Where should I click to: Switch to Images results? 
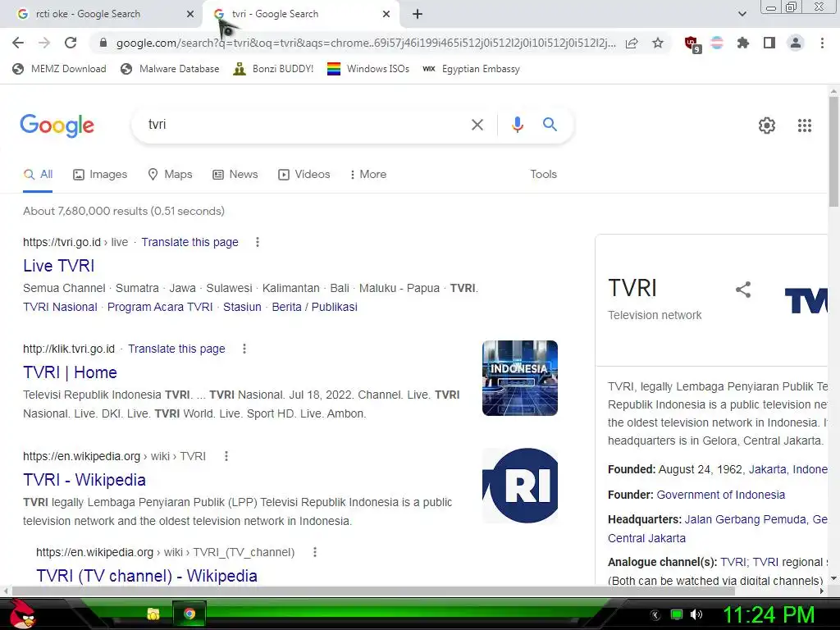(x=100, y=174)
